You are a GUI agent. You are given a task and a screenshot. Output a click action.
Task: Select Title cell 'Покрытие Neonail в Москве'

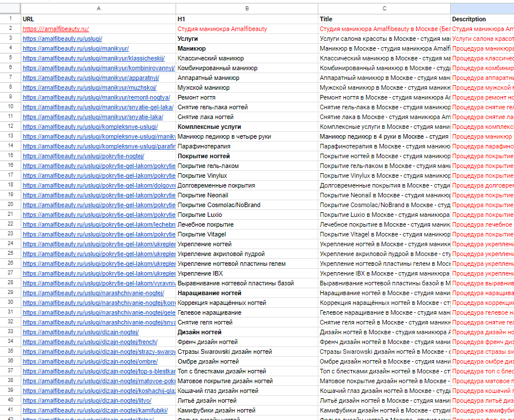(x=384, y=195)
